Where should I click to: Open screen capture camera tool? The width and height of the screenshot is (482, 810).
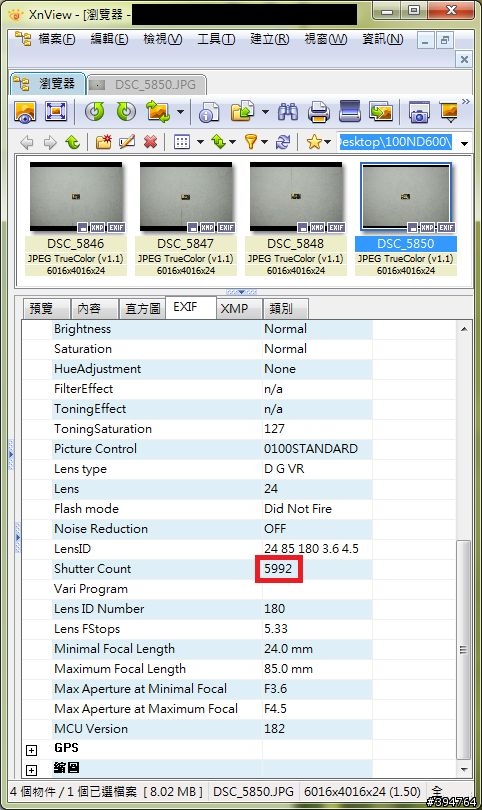coord(419,112)
